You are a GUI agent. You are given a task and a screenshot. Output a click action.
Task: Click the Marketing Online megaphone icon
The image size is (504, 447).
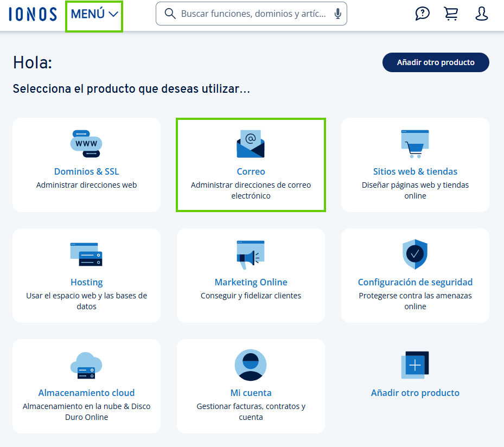pyautogui.click(x=251, y=254)
